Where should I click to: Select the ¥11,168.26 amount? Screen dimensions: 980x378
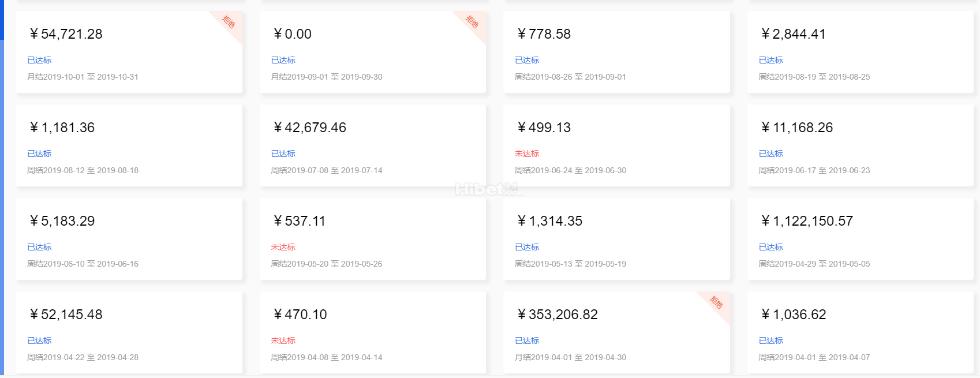[796, 128]
